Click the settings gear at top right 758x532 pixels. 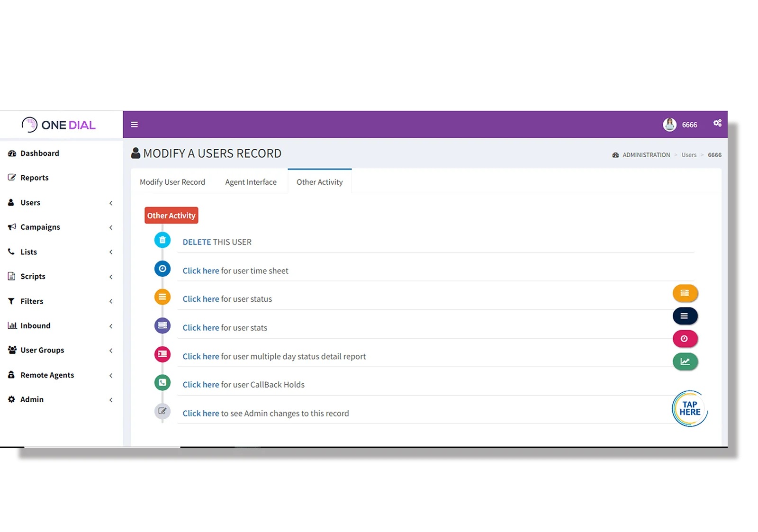(x=717, y=123)
